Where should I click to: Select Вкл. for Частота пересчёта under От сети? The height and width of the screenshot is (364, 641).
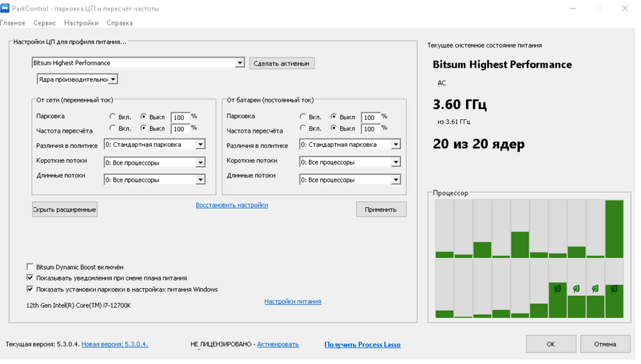coord(112,128)
